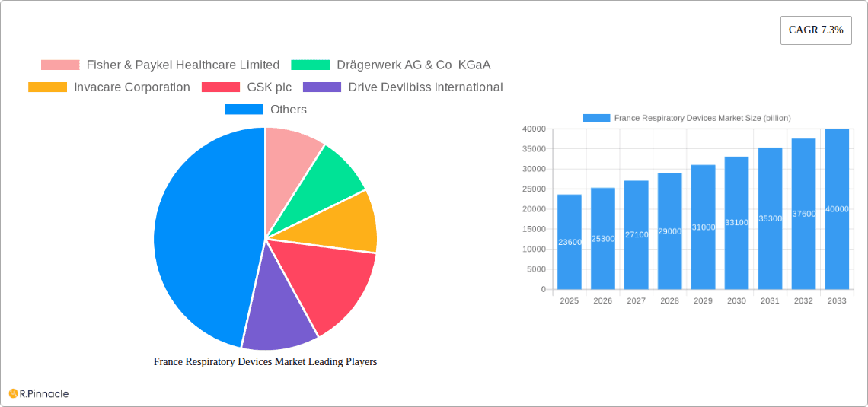The width and height of the screenshot is (868, 407).
Task: Select the red GSK plc pie slice
Action: tap(327, 285)
